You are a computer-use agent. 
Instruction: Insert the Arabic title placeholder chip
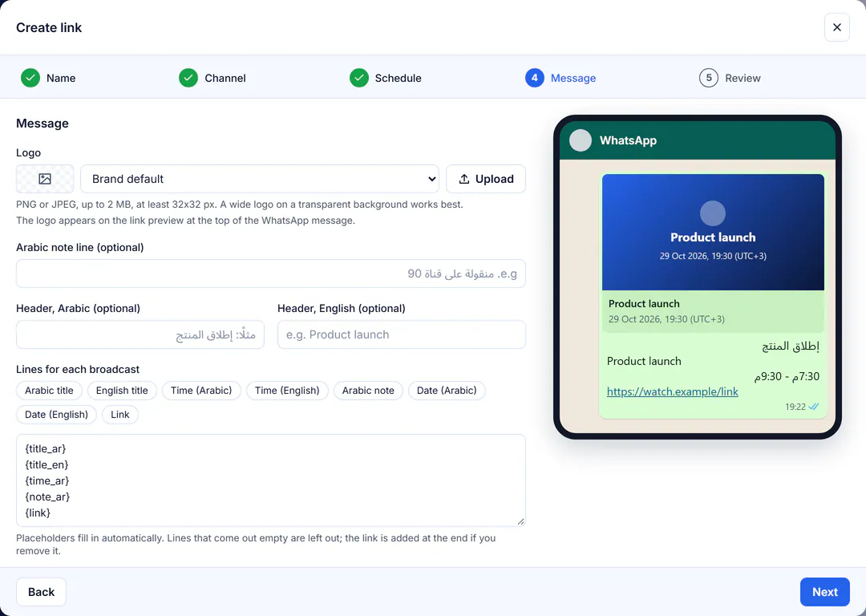49,391
